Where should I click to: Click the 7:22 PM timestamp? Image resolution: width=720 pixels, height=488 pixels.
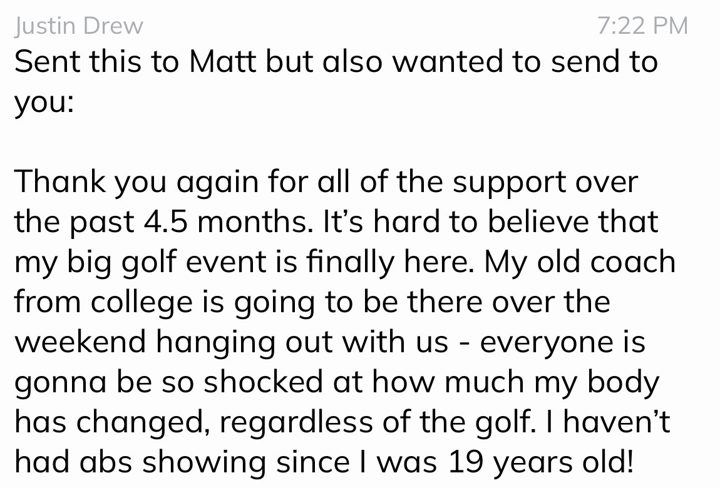tap(642, 26)
